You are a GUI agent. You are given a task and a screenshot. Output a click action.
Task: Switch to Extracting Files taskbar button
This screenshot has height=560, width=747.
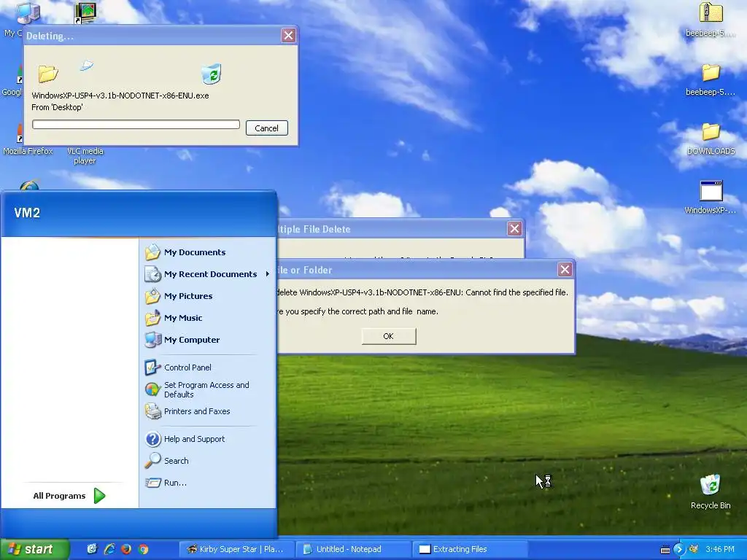[x=470, y=549]
